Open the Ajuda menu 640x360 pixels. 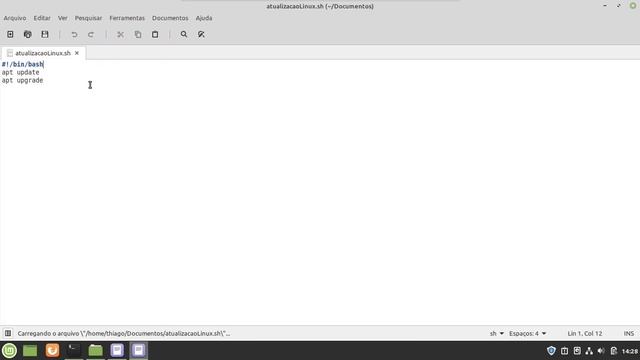(x=204, y=18)
